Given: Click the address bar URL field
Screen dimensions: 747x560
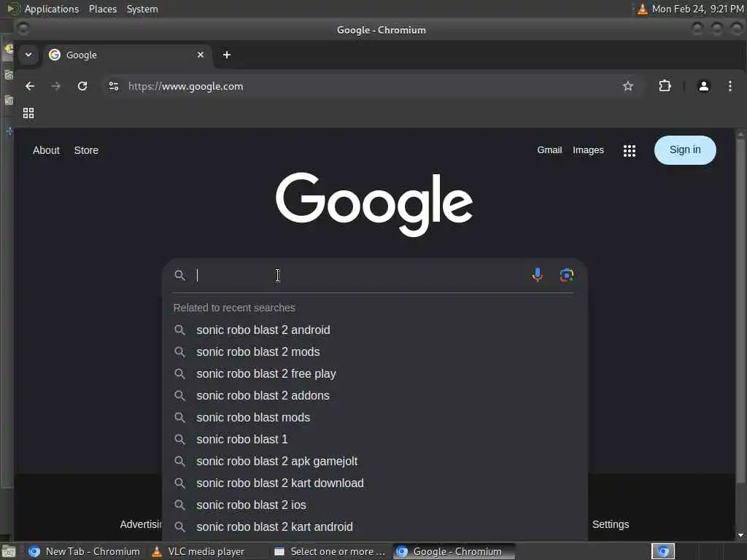Looking at the screenshot, I should (x=371, y=86).
